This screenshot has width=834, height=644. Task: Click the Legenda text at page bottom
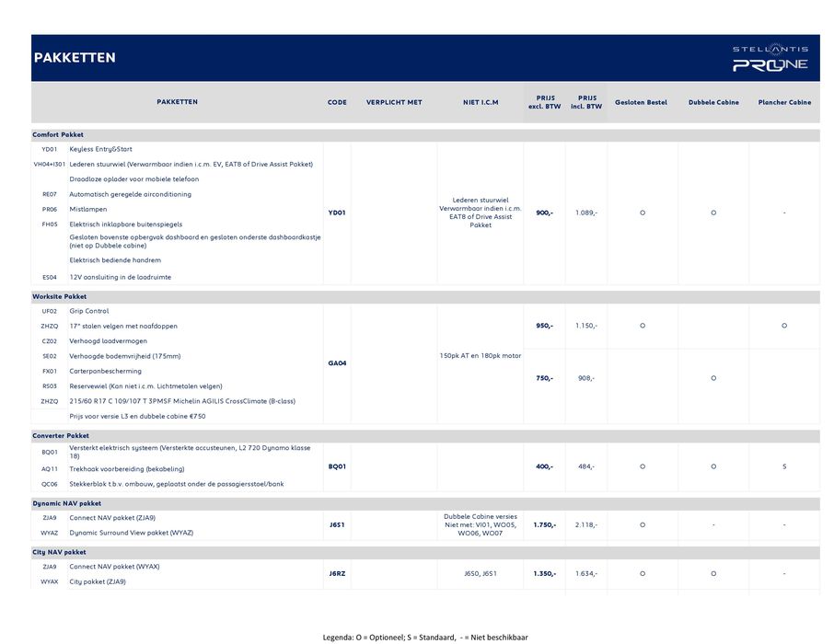424,637
